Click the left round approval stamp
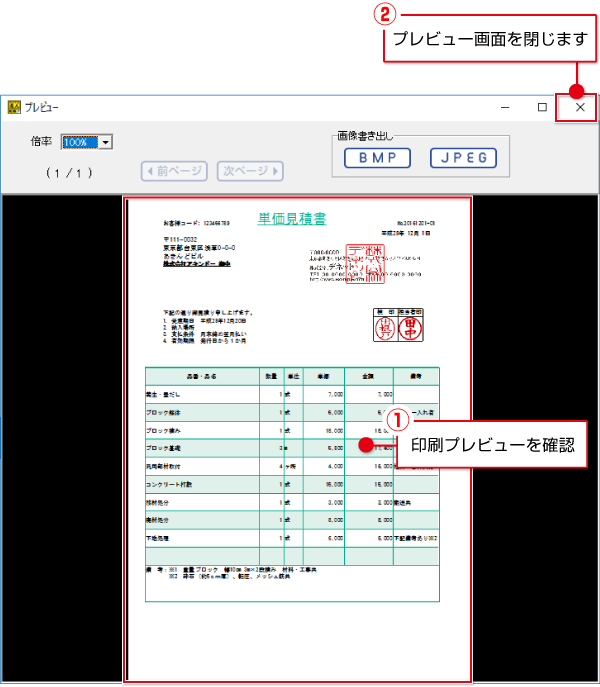Screen dimensions: 600x687 tap(383, 327)
